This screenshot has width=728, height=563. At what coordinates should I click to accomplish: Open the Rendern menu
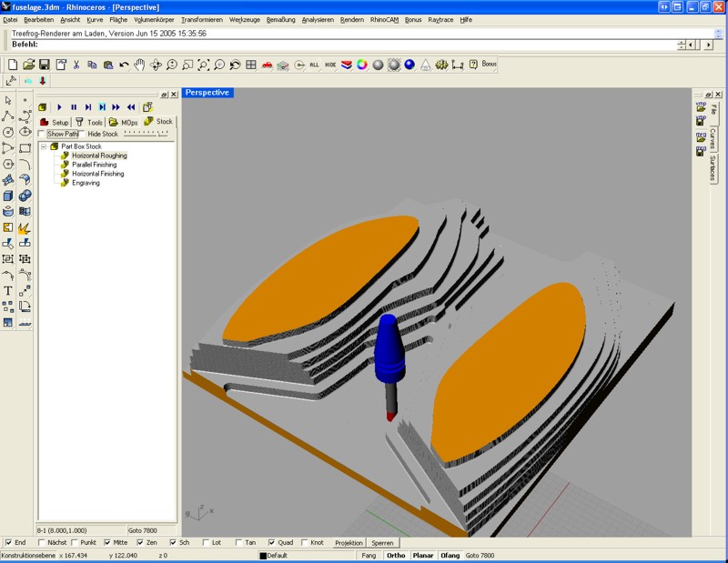352,20
